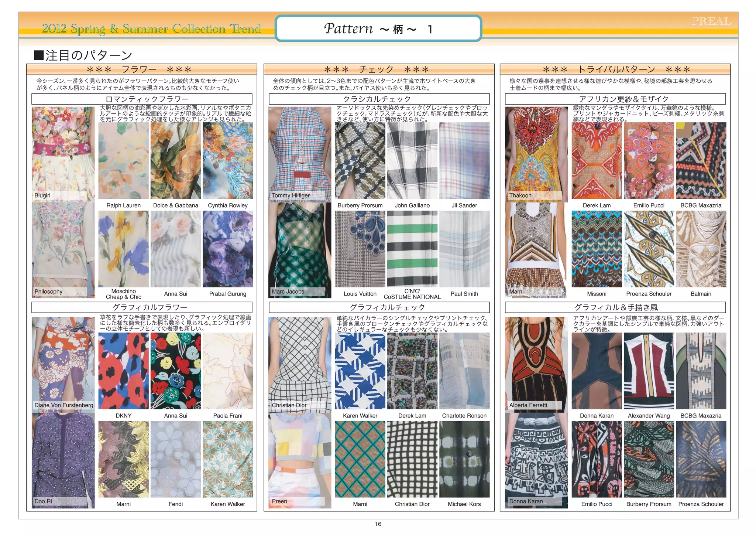Click the Moschino Cheap & Chic swatch

pyautogui.click(x=124, y=249)
